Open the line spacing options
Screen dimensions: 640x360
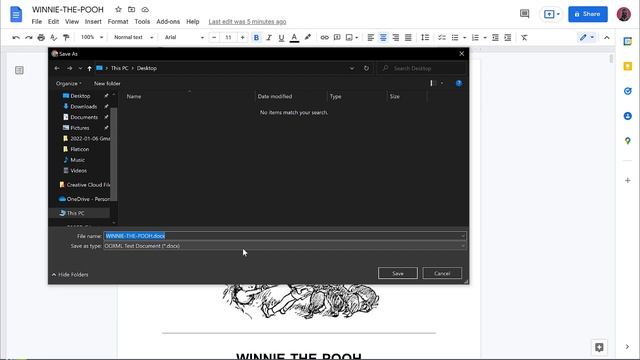[x=425, y=38]
